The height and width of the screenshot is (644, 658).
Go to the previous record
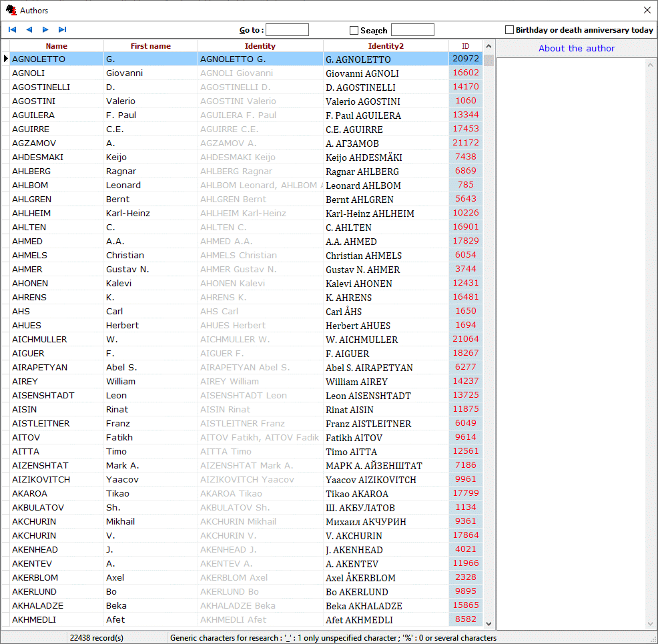tap(29, 29)
